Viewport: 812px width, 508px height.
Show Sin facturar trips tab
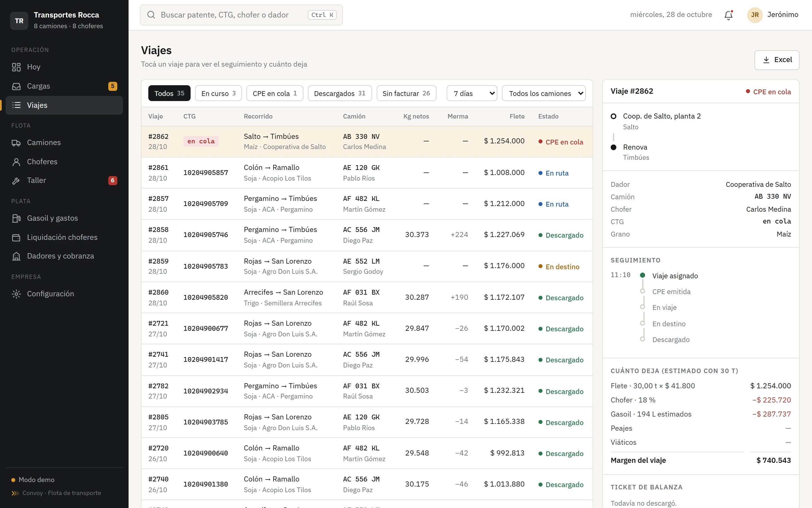click(x=406, y=93)
